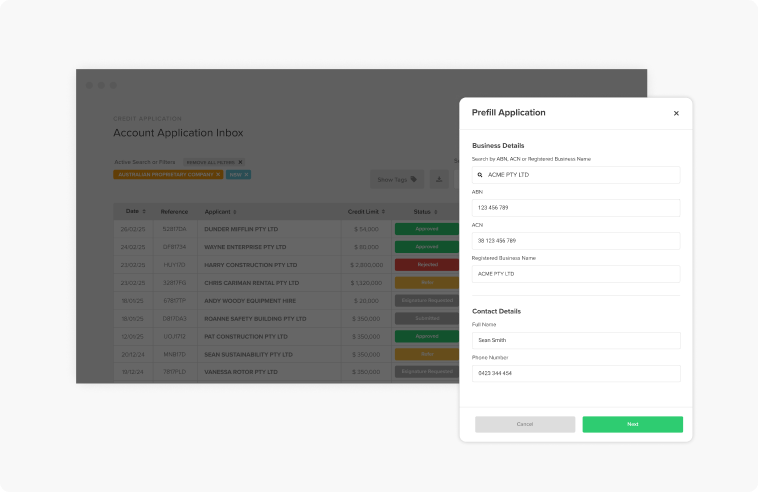758x492 pixels.
Task: Click the ABN input field
Action: 576,208
